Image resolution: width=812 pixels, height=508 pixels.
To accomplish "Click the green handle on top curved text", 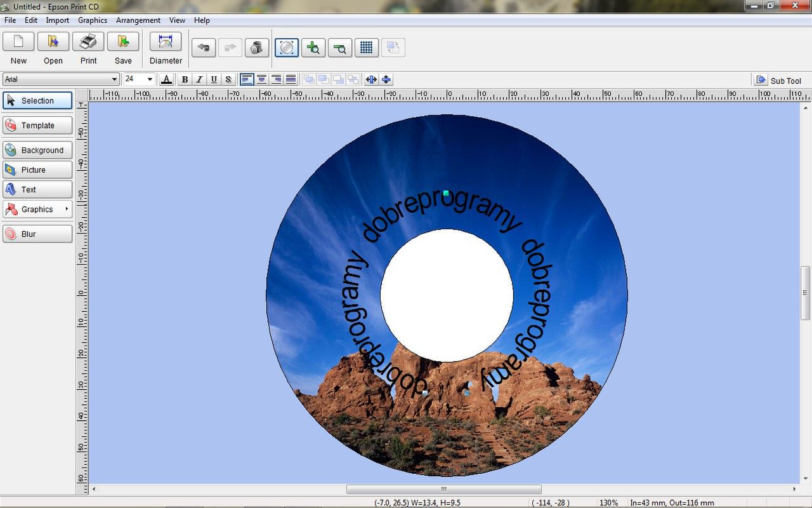I will pyautogui.click(x=446, y=193).
